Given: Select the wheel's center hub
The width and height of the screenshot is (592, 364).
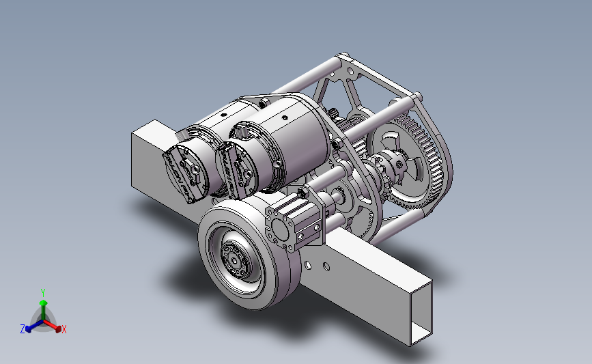Looking at the screenshot, I should [x=236, y=260].
